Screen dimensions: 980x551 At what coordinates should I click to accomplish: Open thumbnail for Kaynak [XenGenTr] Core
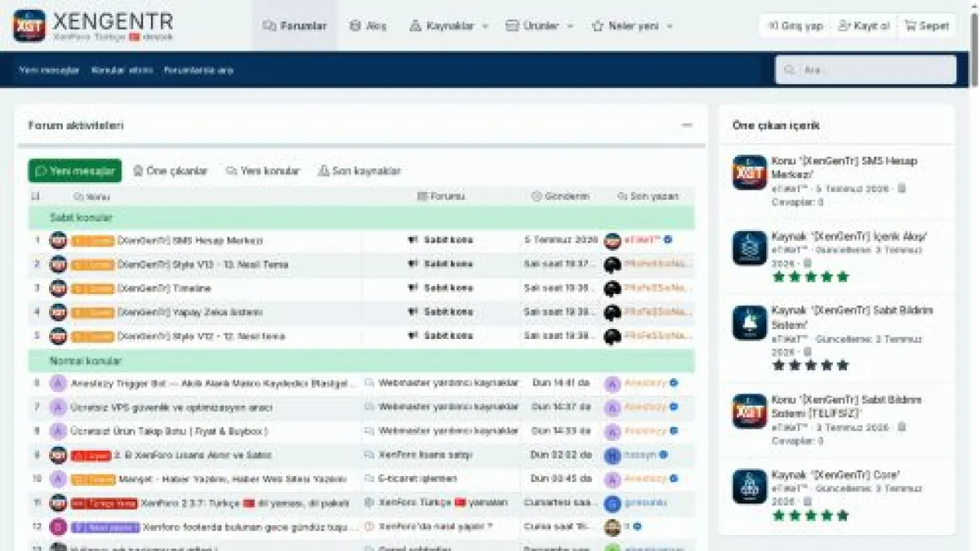point(750,487)
